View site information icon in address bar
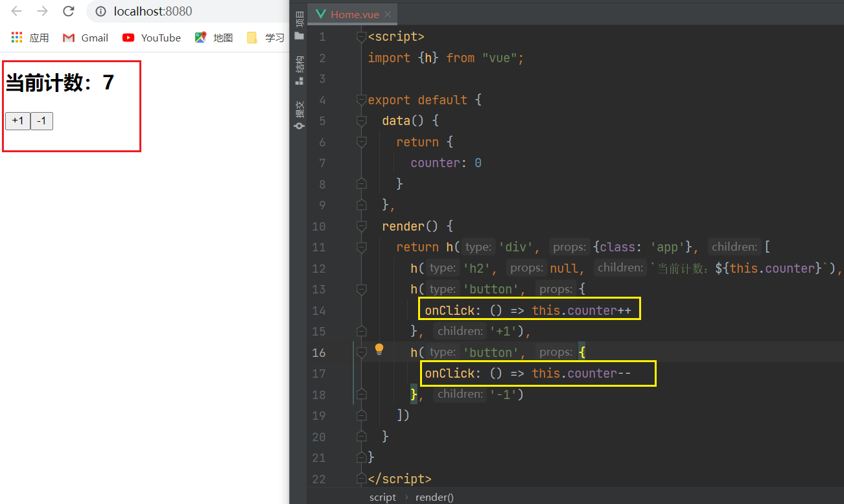The width and height of the screenshot is (844, 504). (x=100, y=12)
